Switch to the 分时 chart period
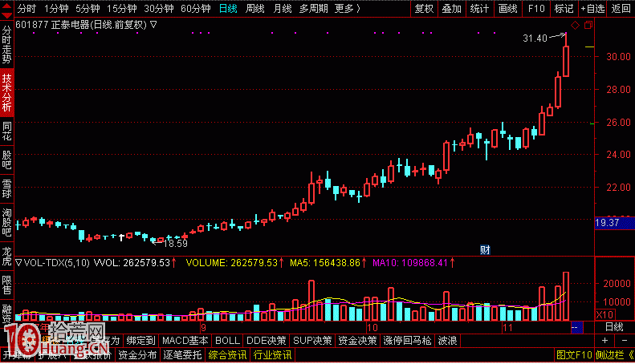Screen dimensions: 635x364 pos(26,9)
